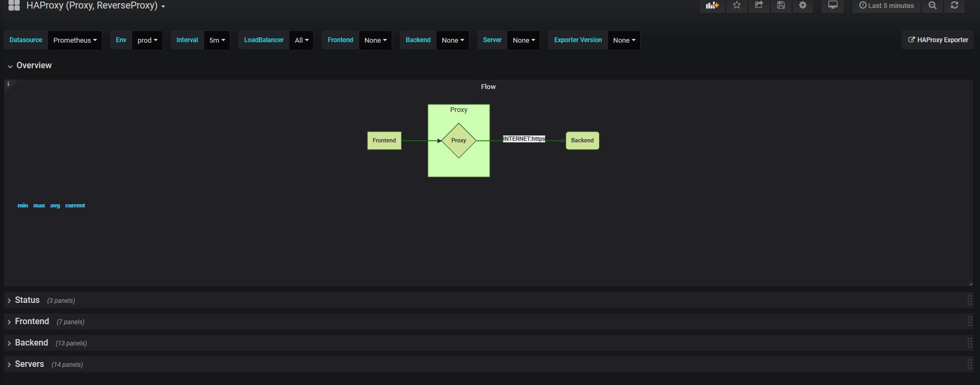Save the dashboard with floppy icon
The height and width of the screenshot is (385, 980).
(781, 5)
